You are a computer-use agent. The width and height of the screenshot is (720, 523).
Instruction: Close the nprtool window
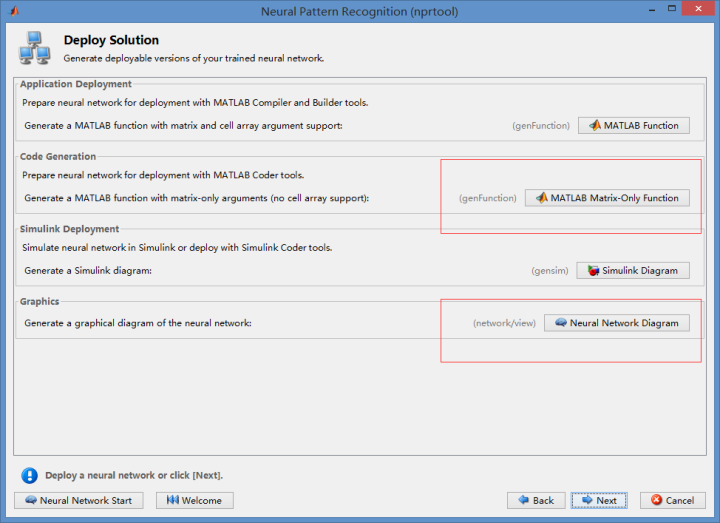698,9
